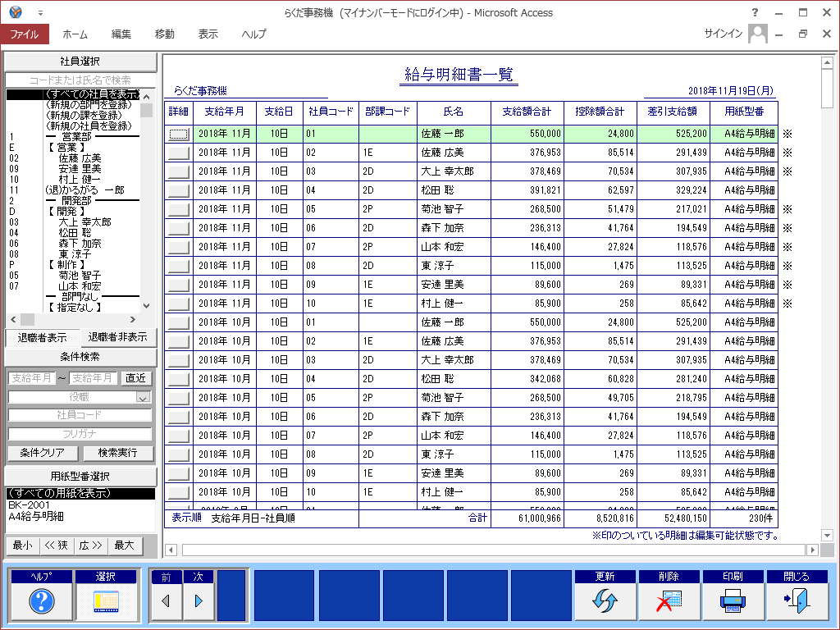
Task: Open the ファイル tab
Action: [x=25, y=34]
